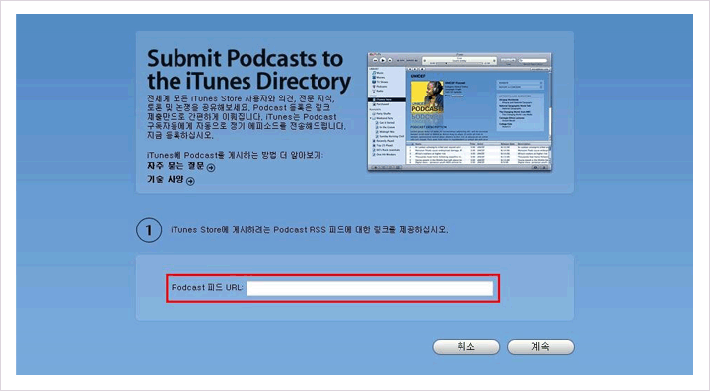
Task: Click the yellow UNICEF Podcast artwork
Action: pyautogui.click(x=427, y=97)
